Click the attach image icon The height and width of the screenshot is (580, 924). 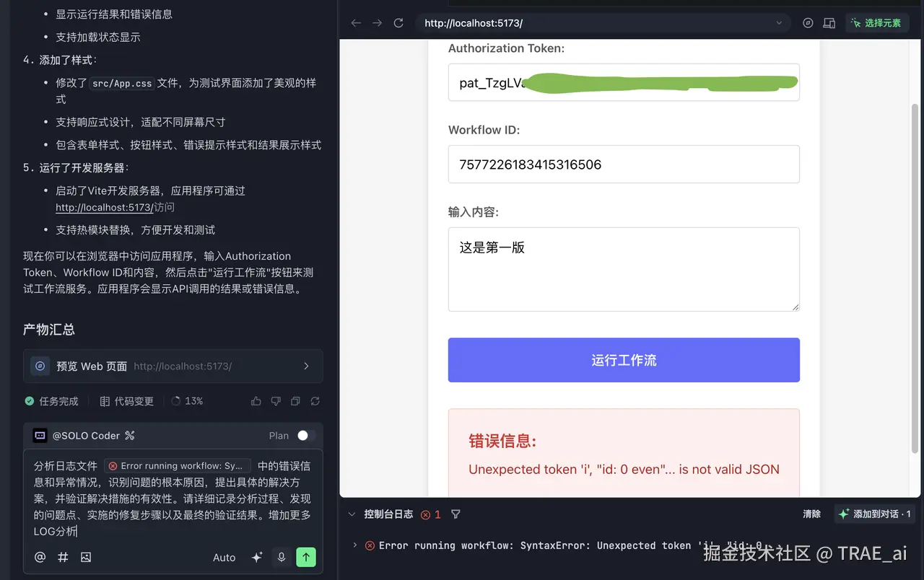86,557
